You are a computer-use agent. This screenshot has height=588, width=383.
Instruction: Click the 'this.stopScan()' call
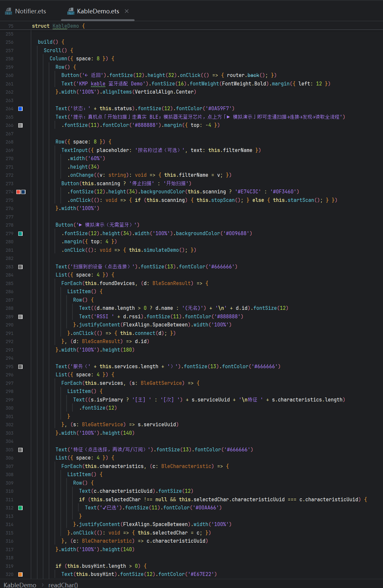218,200
